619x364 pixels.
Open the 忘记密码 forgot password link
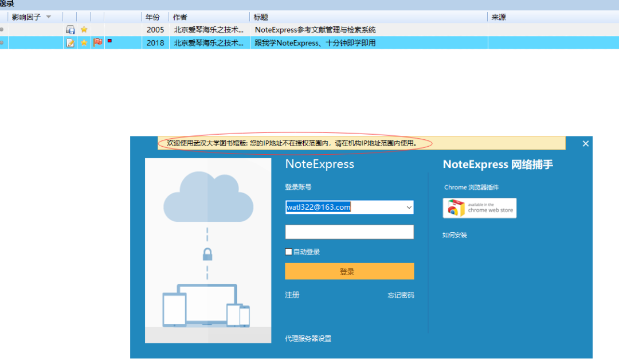[x=401, y=295]
